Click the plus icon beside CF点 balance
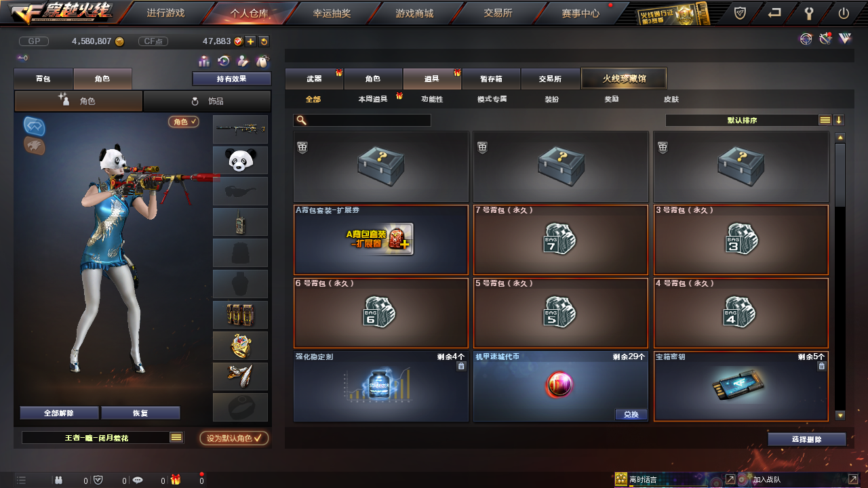 click(x=250, y=41)
